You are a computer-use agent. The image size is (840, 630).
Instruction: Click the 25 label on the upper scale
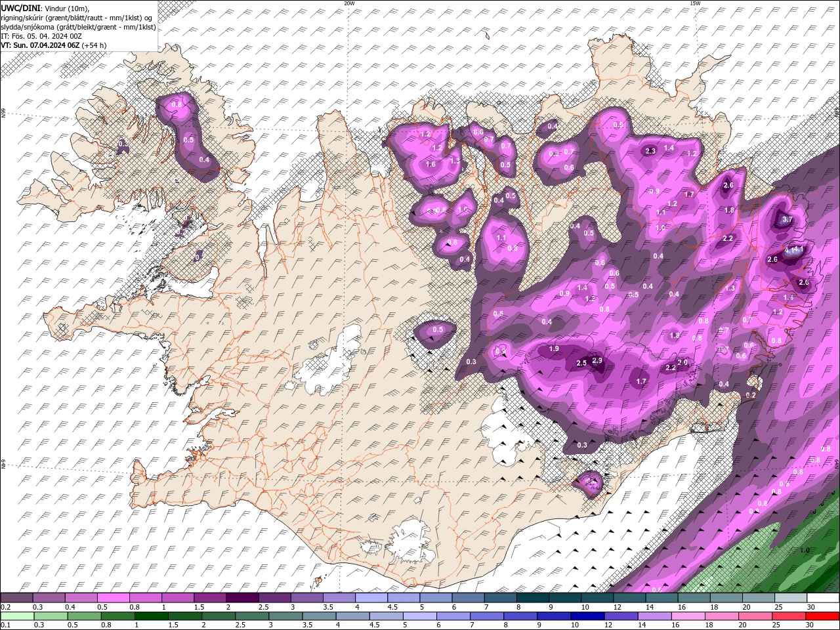tap(778, 607)
